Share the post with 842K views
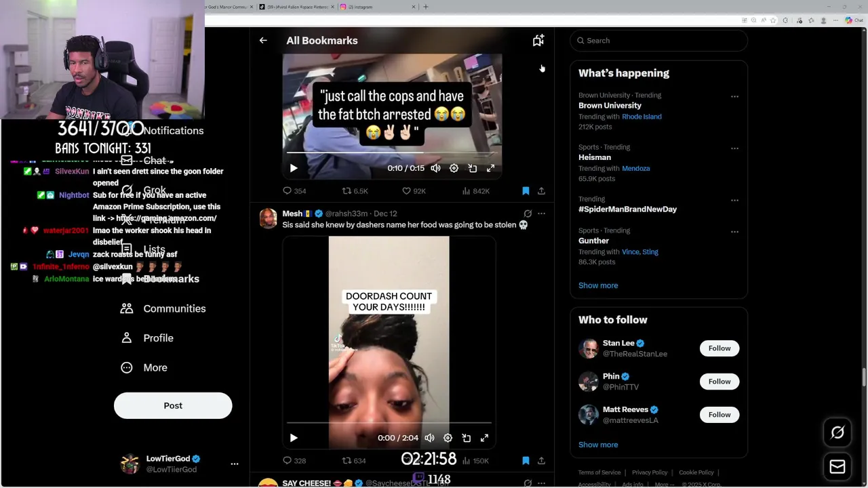 tap(541, 191)
